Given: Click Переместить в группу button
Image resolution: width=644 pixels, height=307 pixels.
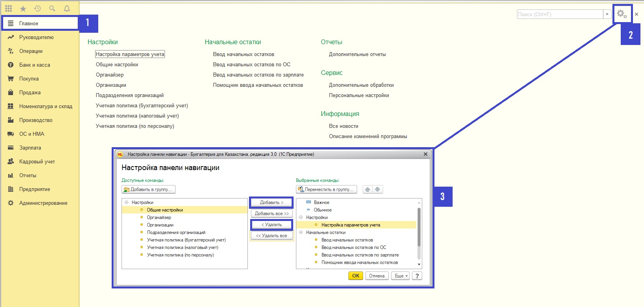Looking at the screenshot, I should click(327, 189).
